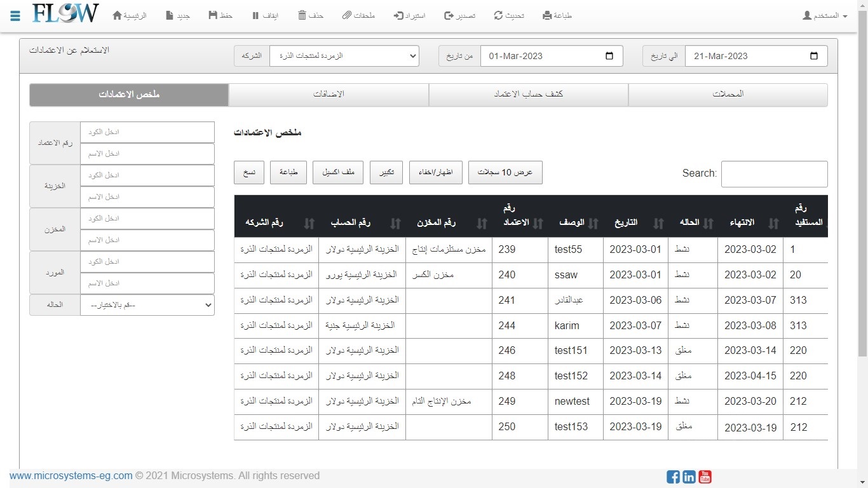Image resolution: width=868 pixels, height=488 pixels.
Task: Expand the الحاله status dropdown
Action: [147, 305]
